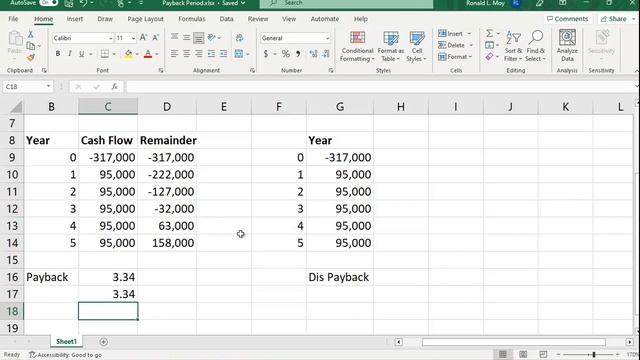Viewport: 640px width, 360px height.
Task: Click the Paste button
Action: point(15,42)
